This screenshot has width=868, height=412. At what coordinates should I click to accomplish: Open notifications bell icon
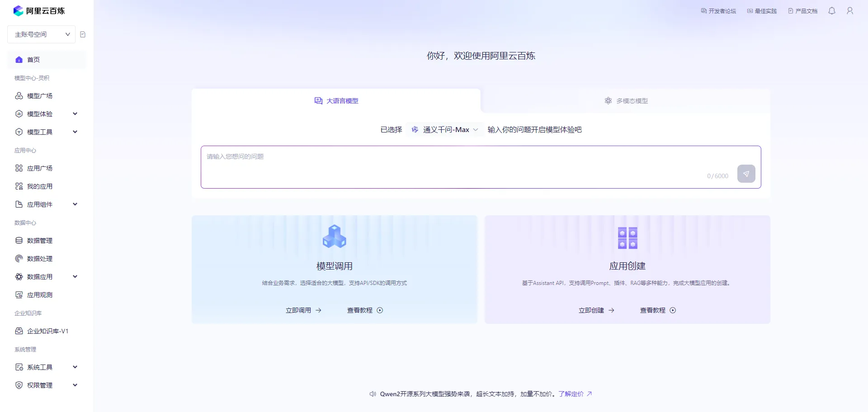pos(832,11)
